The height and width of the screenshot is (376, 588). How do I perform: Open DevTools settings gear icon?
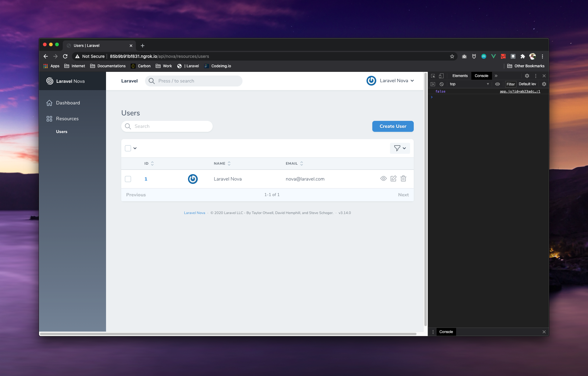[x=527, y=76]
